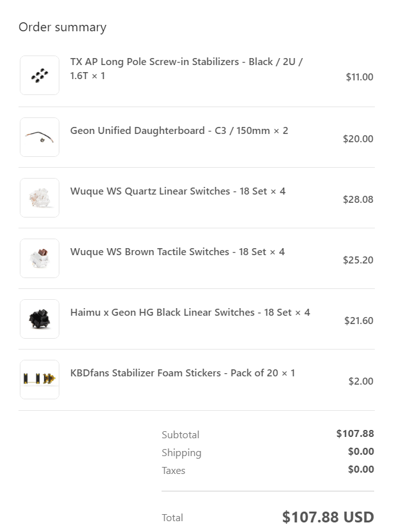
Task: Click the Shipping cost label
Action: [181, 453]
